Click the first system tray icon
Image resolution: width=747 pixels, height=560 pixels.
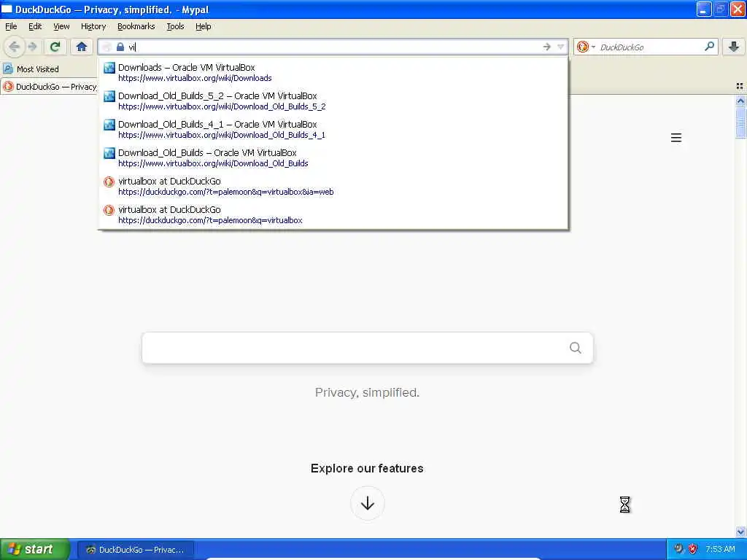coord(678,549)
